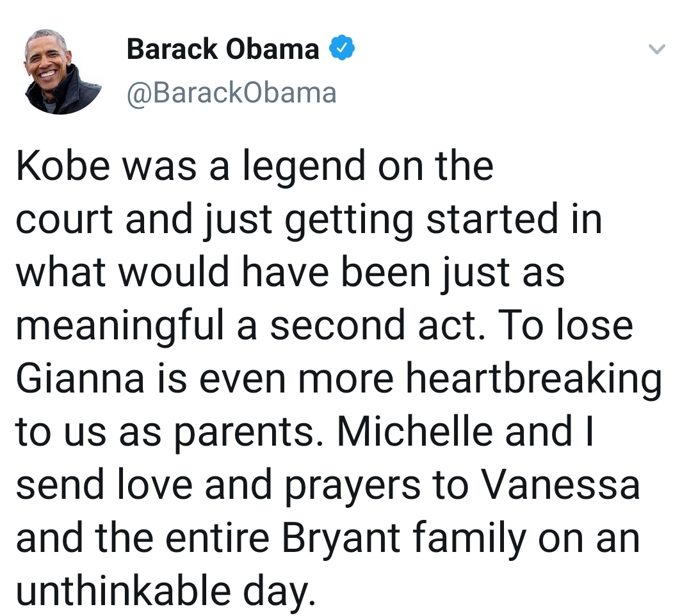The image size is (673, 616).
Task: Open the tweet options chevron dropdown
Action: pos(656,49)
